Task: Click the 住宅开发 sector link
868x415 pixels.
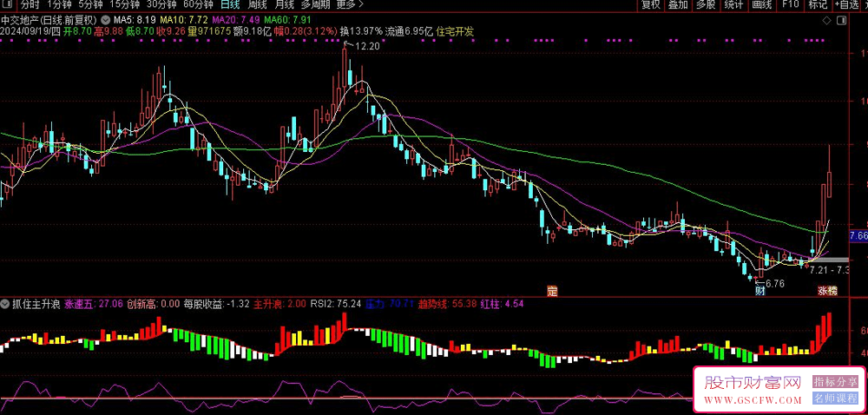Action: (x=457, y=31)
